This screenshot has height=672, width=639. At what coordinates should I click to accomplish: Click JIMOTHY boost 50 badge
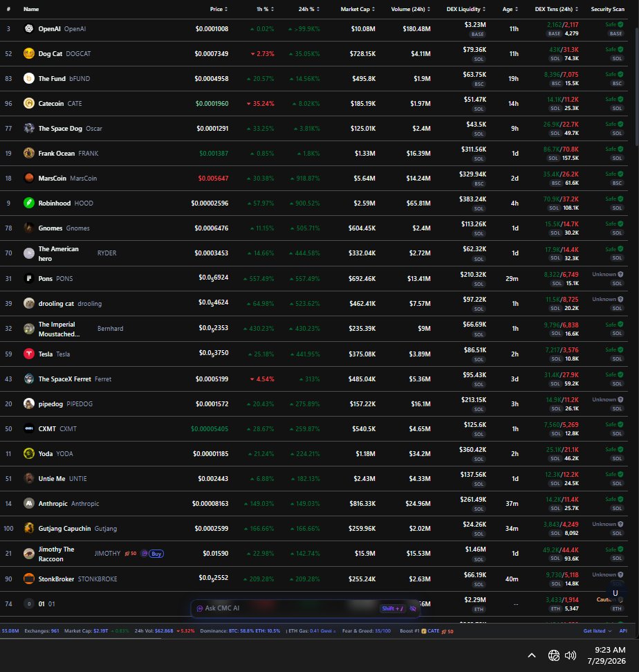coord(131,554)
